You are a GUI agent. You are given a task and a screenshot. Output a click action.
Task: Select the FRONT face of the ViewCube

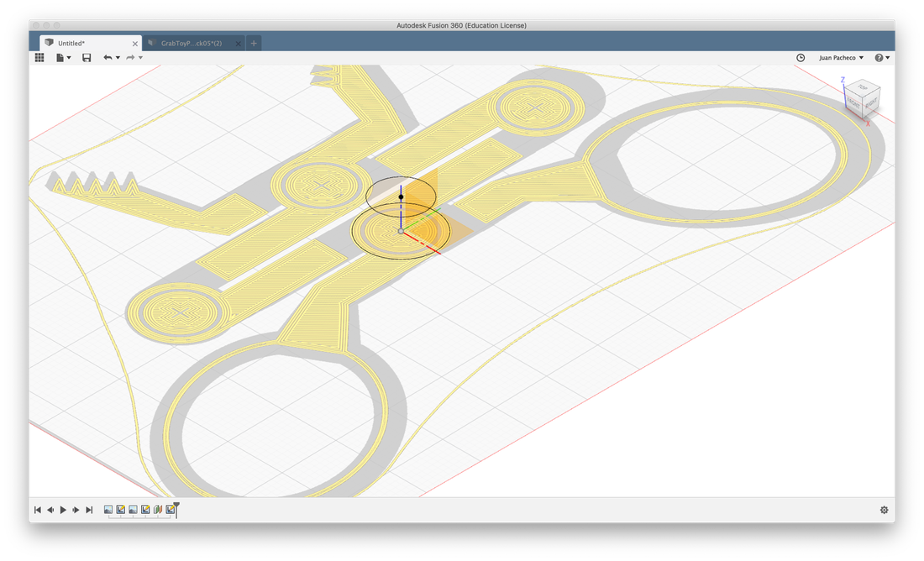[x=853, y=102]
